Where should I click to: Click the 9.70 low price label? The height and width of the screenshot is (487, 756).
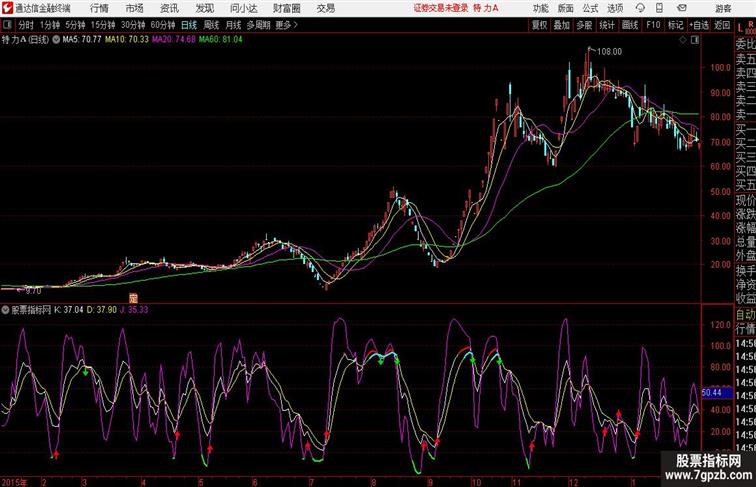[x=33, y=291]
